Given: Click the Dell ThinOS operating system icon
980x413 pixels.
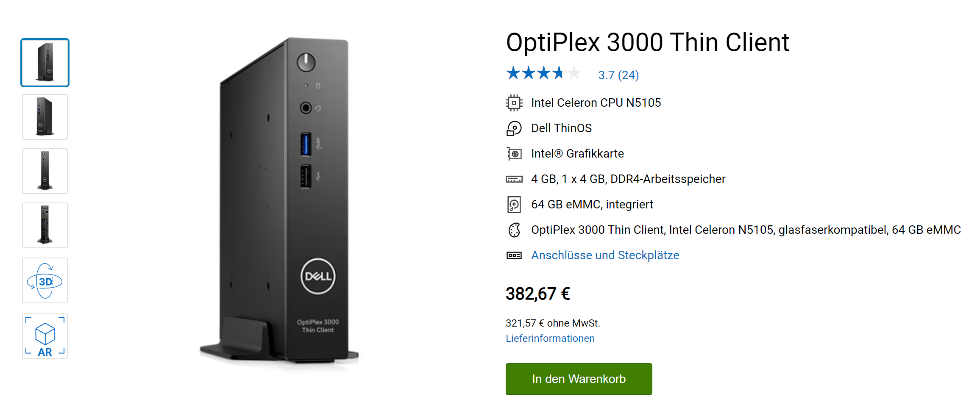Looking at the screenshot, I should tap(514, 128).
